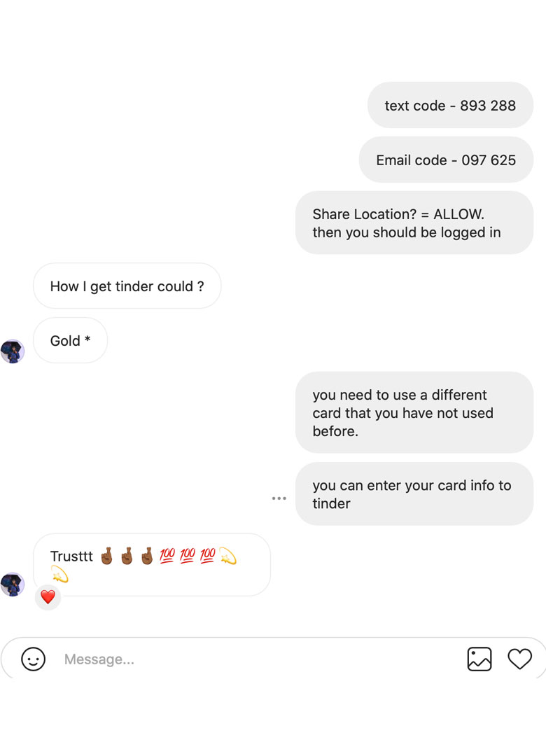Select the 'Email code - 097 625' bubble
The image size is (546, 756).
[x=446, y=160]
